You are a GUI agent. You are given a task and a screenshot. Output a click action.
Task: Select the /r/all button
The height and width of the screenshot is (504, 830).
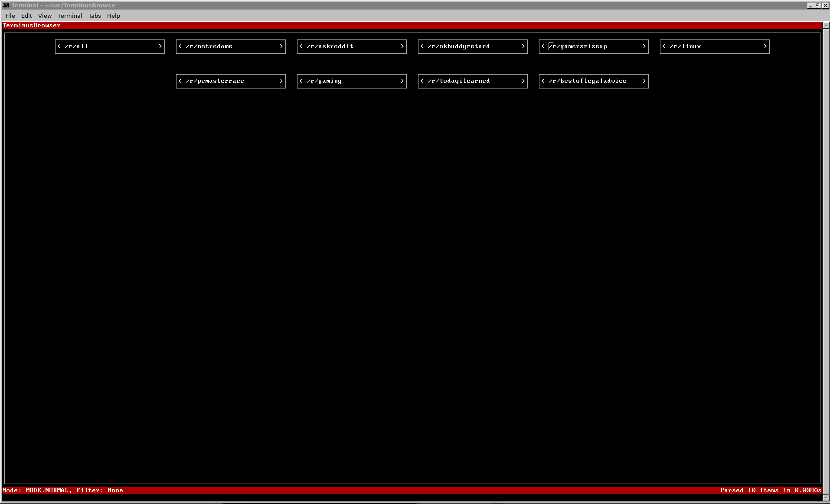point(110,46)
